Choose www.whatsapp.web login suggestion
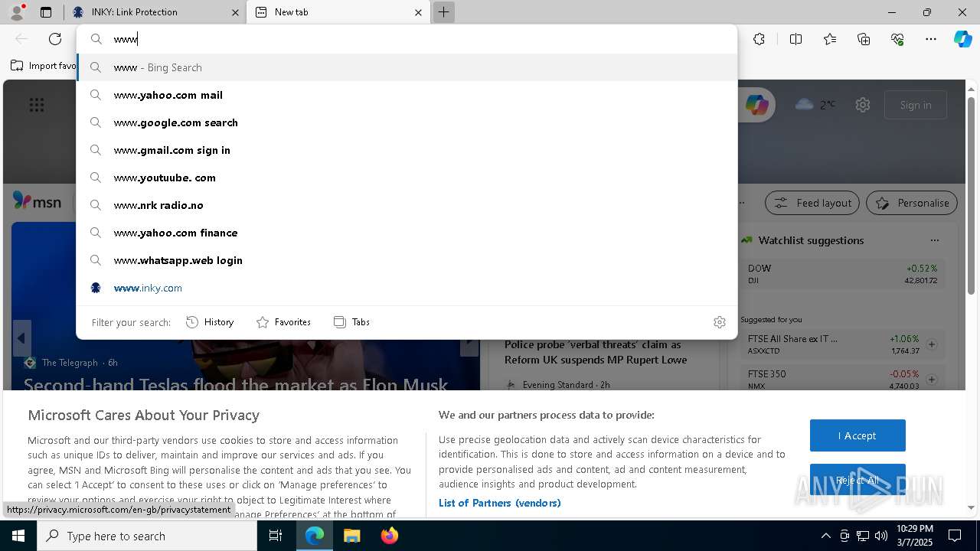The height and width of the screenshot is (551, 980). 407,260
